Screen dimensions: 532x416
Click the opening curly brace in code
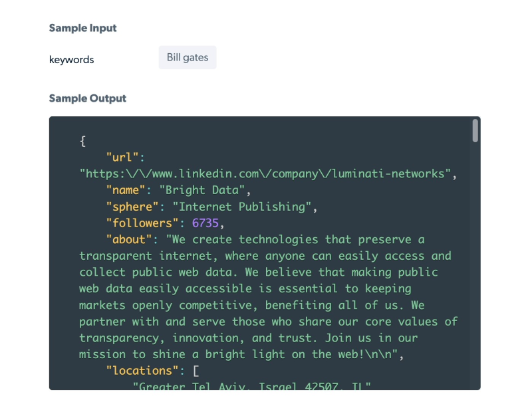coord(82,141)
